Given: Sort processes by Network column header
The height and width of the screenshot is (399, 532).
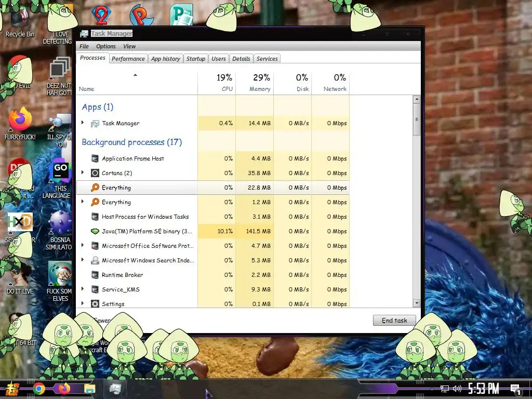Looking at the screenshot, I should (x=331, y=83).
